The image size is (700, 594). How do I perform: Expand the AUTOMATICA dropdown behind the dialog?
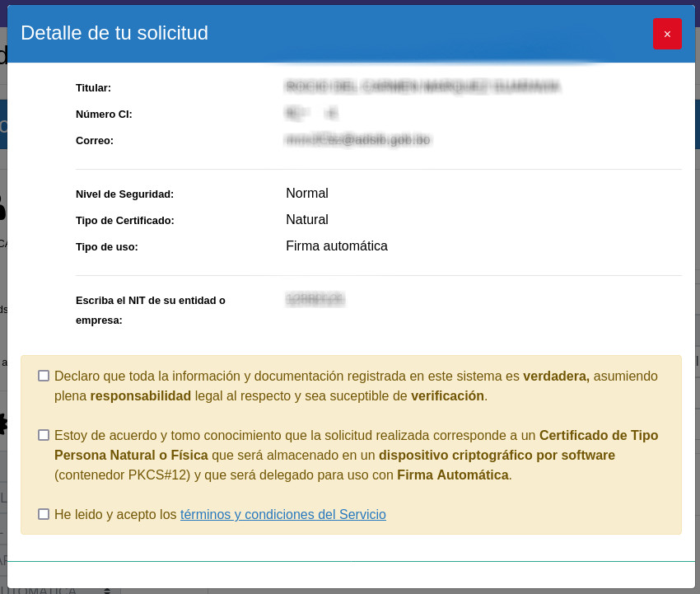pos(106,591)
